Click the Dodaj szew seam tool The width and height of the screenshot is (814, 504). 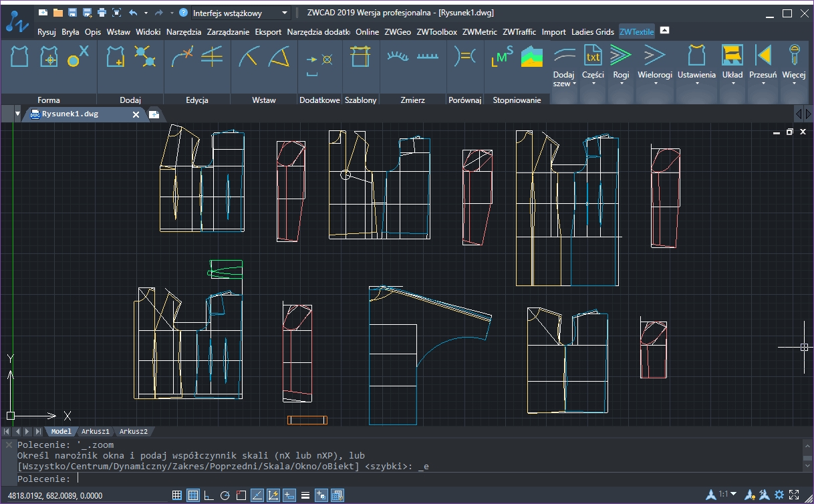565,55
